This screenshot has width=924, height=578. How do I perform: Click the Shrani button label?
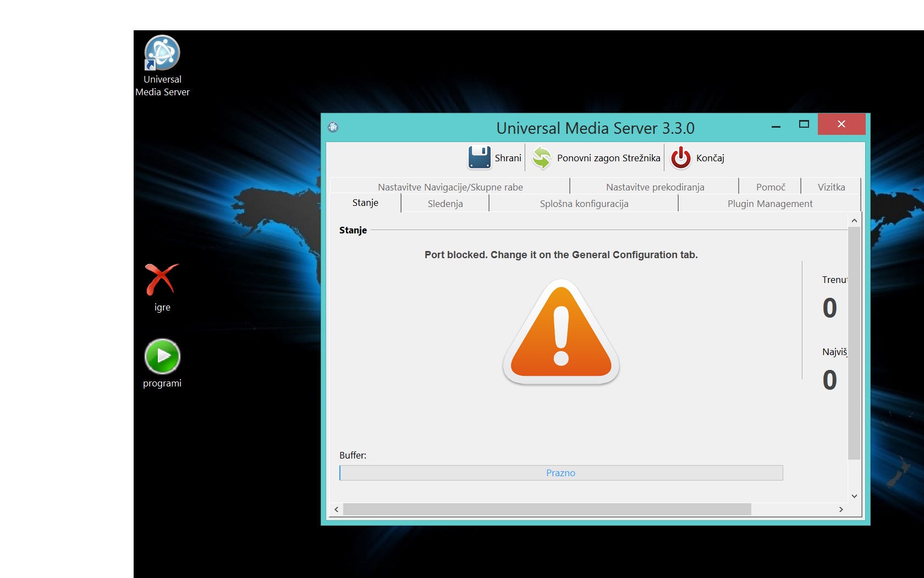pyautogui.click(x=508, y=158)
